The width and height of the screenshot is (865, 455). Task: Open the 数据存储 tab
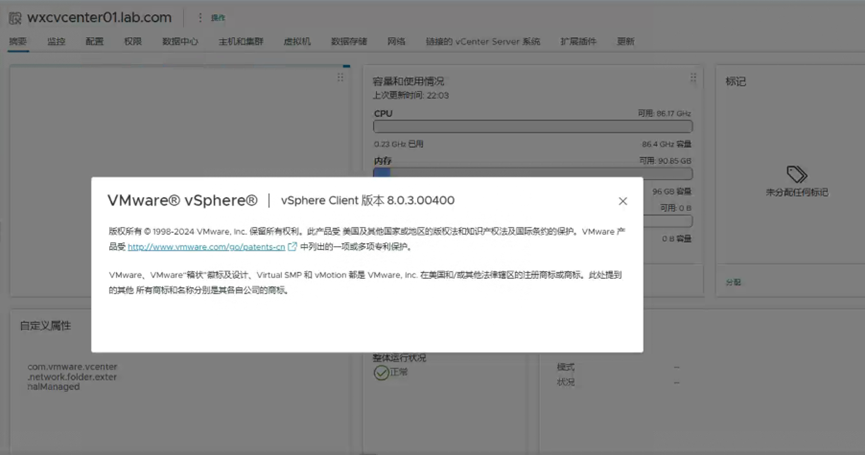349,41
